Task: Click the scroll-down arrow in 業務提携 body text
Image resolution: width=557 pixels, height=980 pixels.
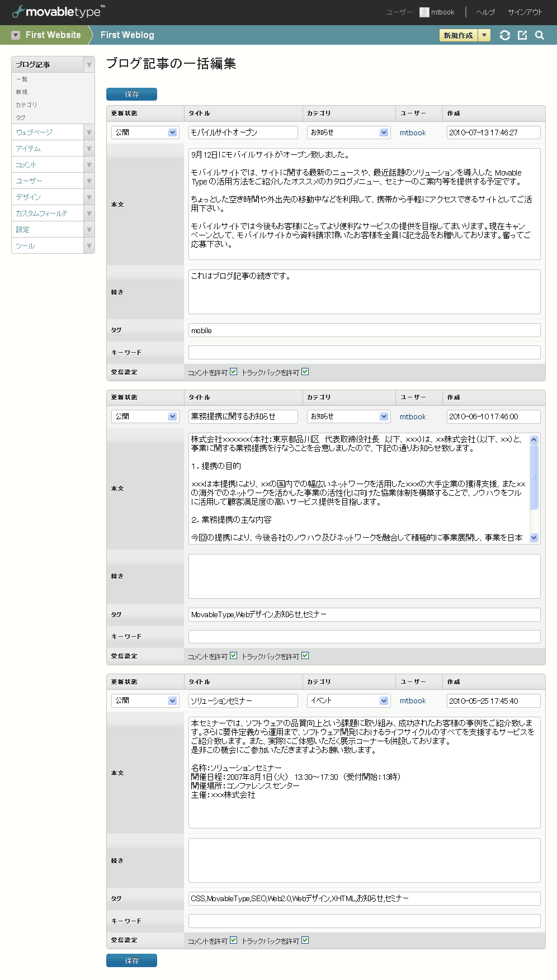Action: point(534,537)
